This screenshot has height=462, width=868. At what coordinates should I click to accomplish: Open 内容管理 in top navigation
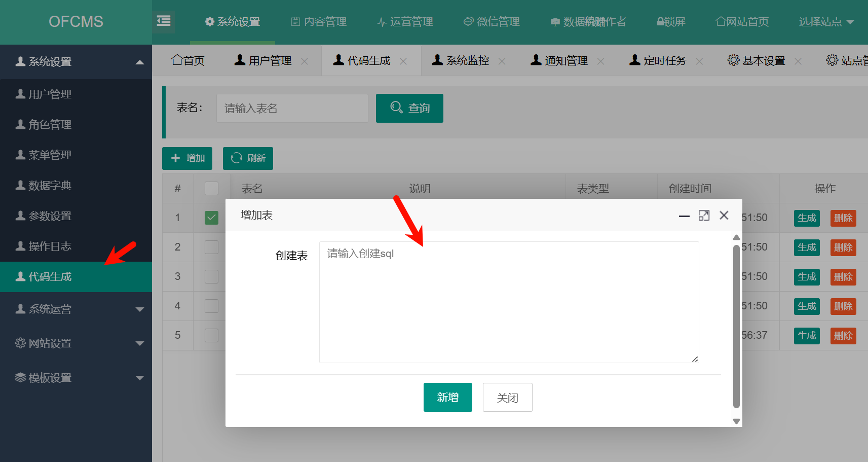tap(319, 22)
